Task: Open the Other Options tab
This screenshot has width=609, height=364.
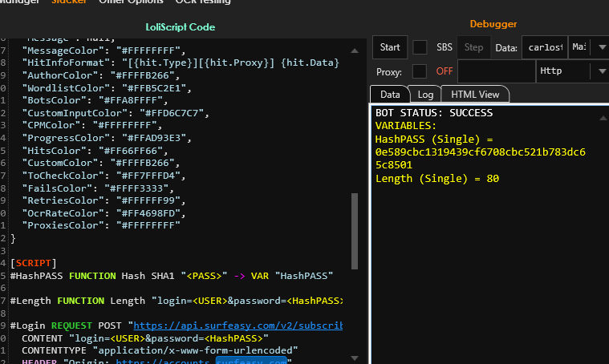Action: pyautogui.click(x=131, y=2)
